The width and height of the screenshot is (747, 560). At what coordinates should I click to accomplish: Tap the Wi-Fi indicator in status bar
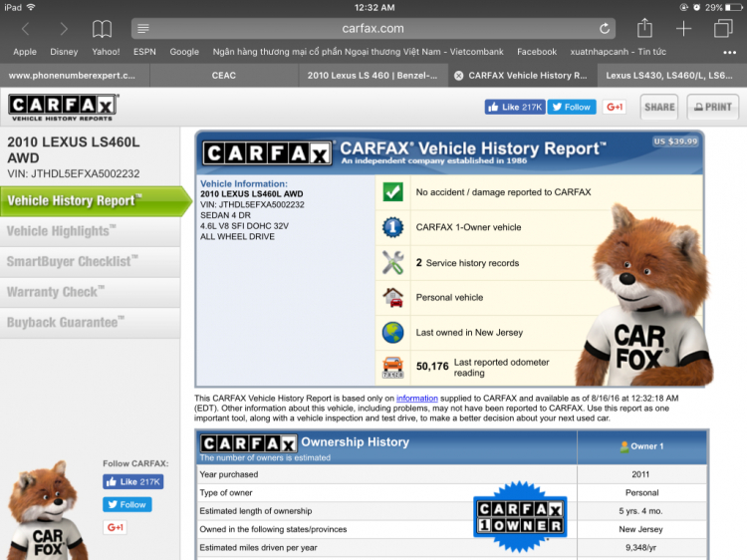(31, 7)
